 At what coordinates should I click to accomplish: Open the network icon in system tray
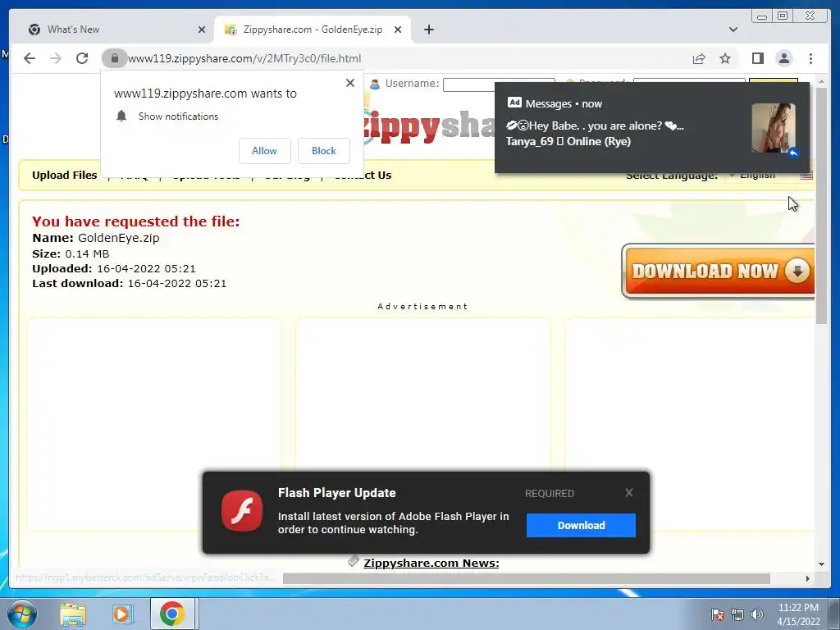coord(737,614)
